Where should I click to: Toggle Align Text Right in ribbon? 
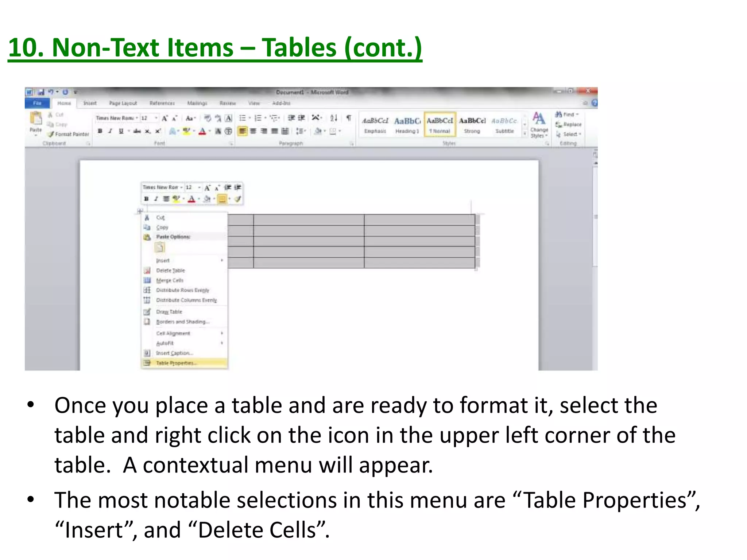264,131
